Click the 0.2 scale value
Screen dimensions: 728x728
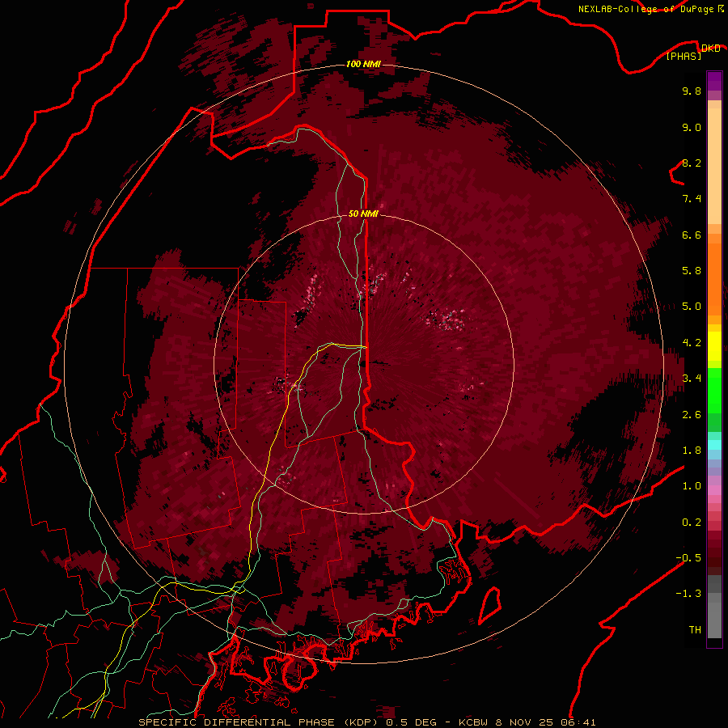(692, 523)
